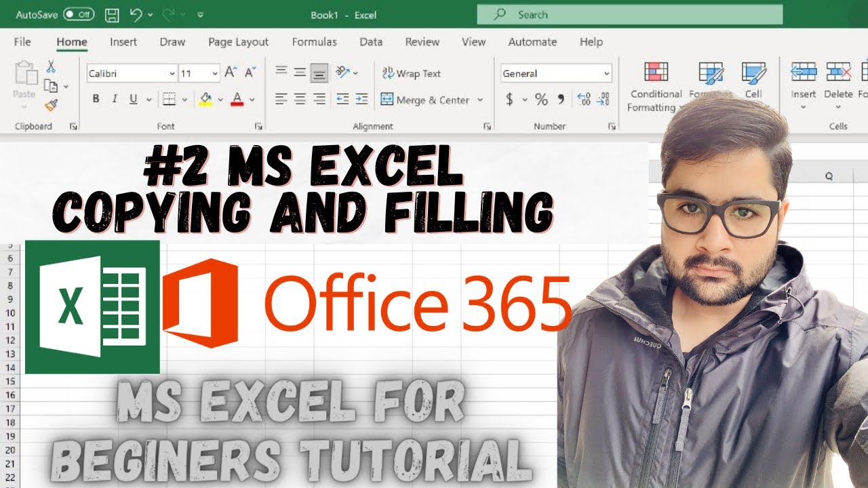This screenshot has height=488, width=868.
Task: Apply Accounting dollar number format
Action: point(510,100)
